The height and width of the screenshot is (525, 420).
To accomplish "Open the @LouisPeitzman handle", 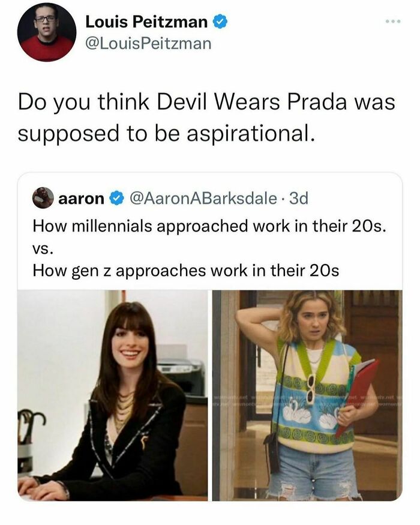I will 148,44.
